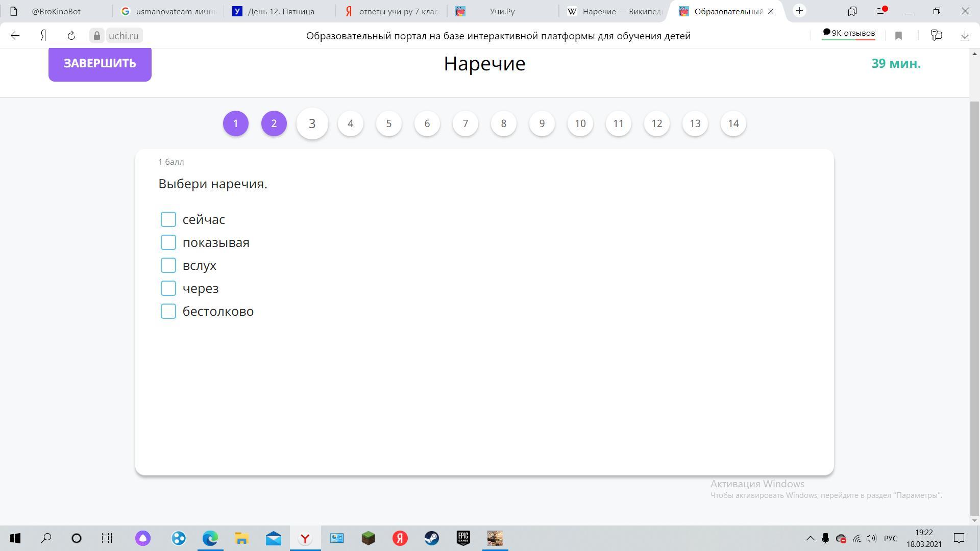Check the 'вслух' checkbox

(168, 265)
